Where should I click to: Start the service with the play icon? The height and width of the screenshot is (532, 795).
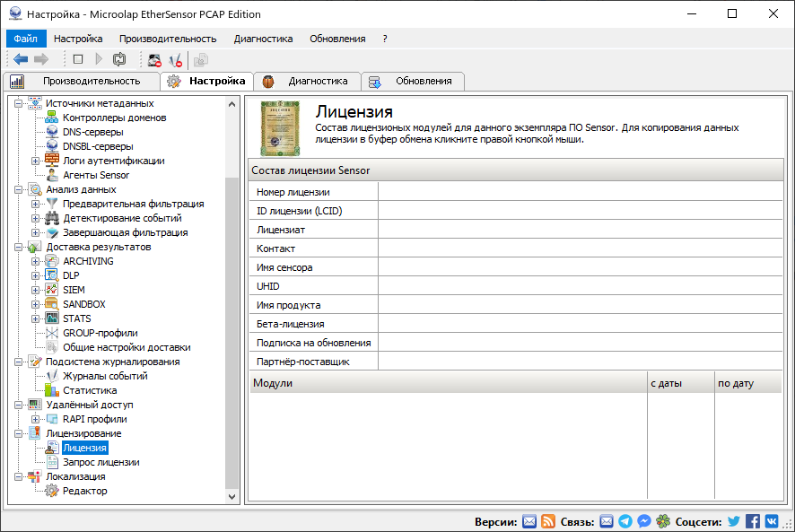point(99,59)
